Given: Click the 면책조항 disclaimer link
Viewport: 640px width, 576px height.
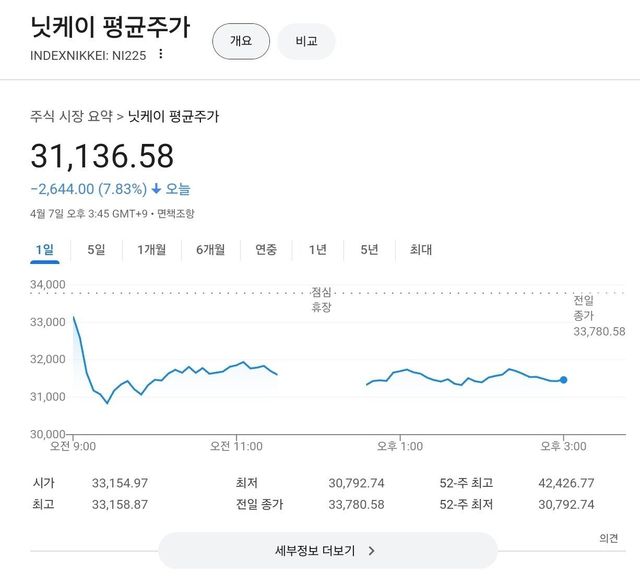Looking at the screenshot, I should coord(176,213).
